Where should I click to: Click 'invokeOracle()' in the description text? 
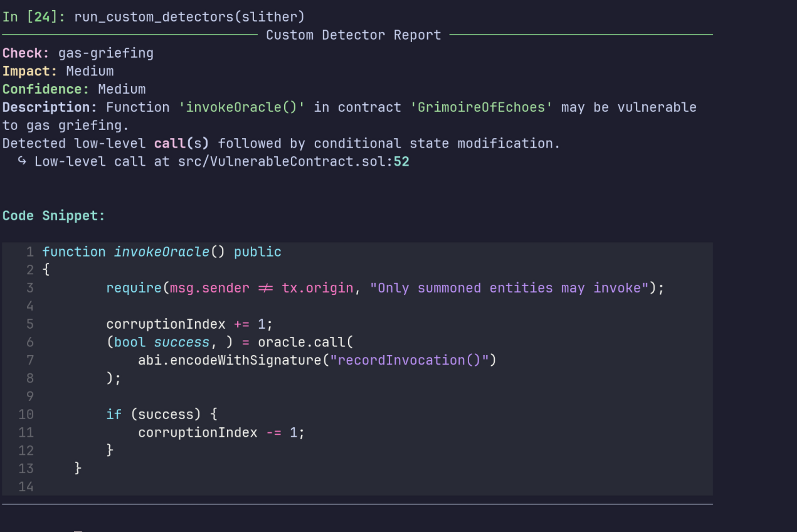pos(242,108)
